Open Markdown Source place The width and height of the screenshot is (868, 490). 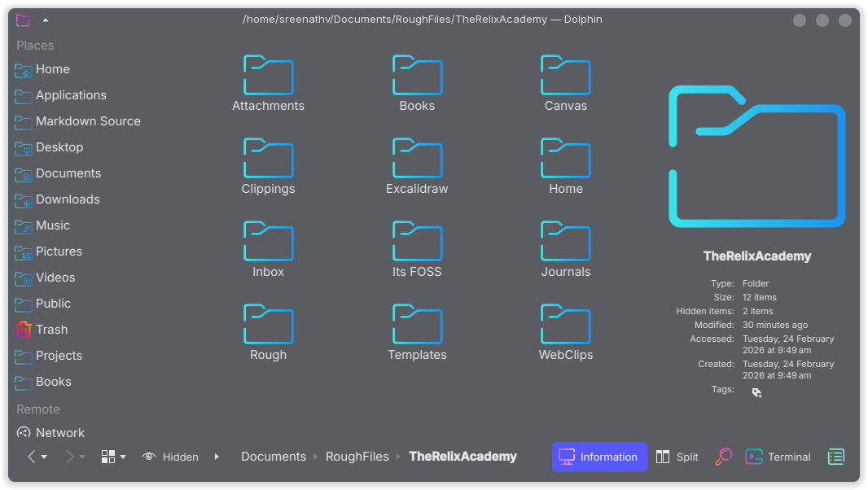[x=77, y=121]
